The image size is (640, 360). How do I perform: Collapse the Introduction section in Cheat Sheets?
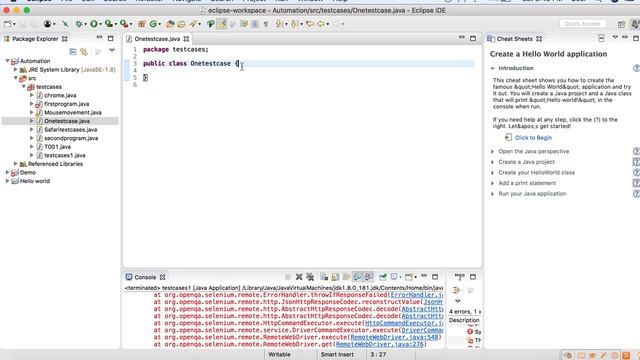[493, 68]
